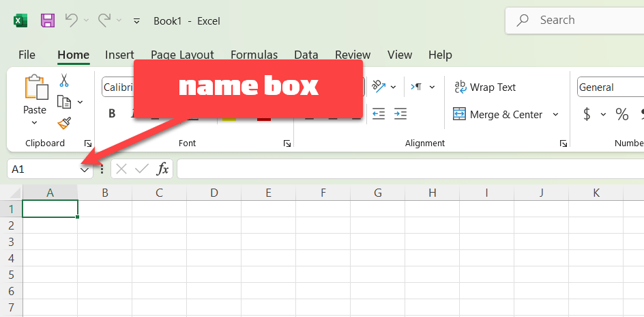644x317 pixels.
Task: Select column H header
Action: 432,193
